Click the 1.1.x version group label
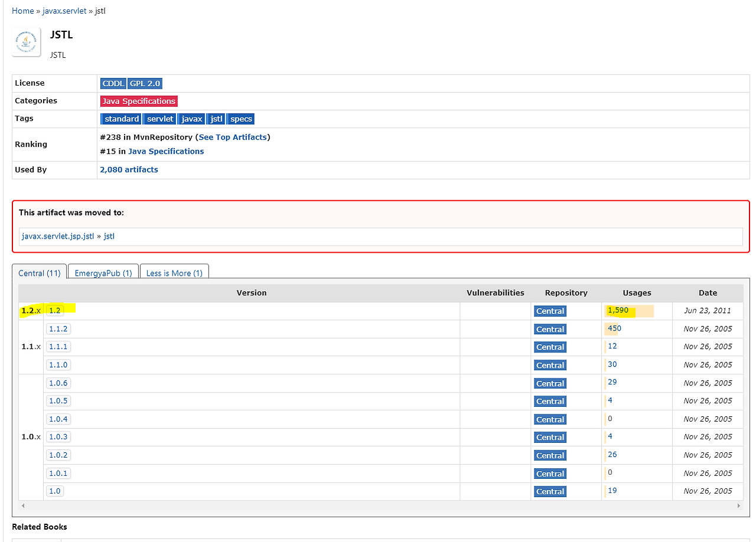The width and height of the screenshot is (756, 542). (x=31, y=347)
